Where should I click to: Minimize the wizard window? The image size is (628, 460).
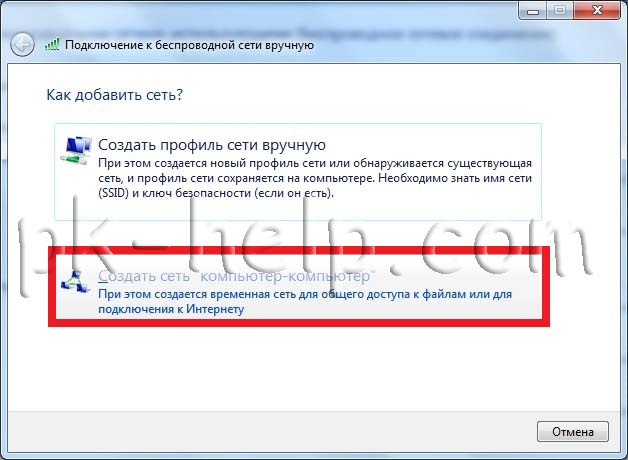(x=533, y=10)
